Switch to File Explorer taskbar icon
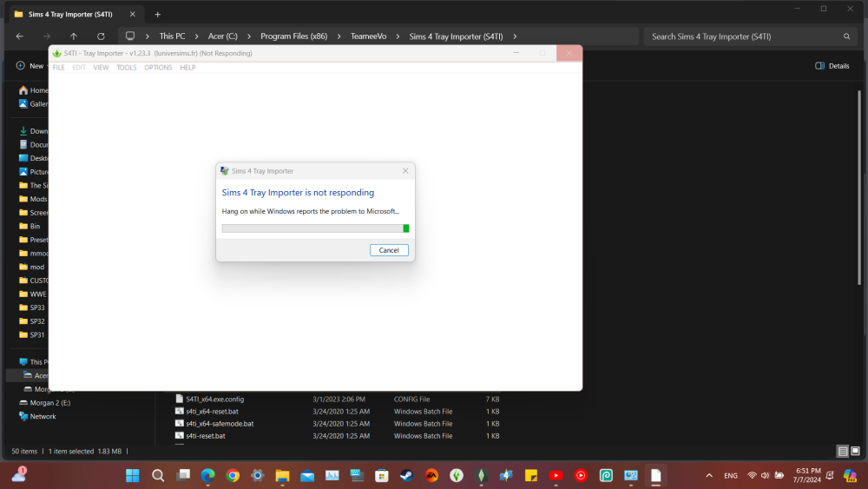This screenshot has height=489, width=868. [282, 475]
